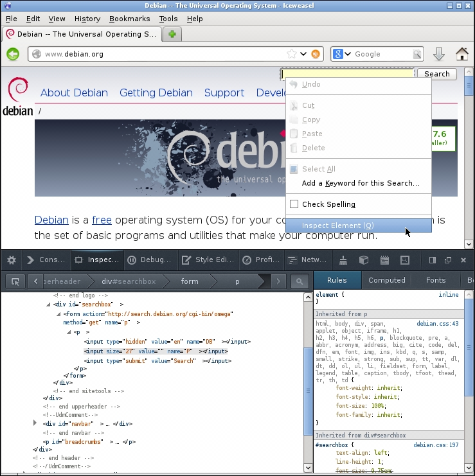The image size is (475, 476).
Task: Click the Search button on Debian page
Action: coord(436,74)
